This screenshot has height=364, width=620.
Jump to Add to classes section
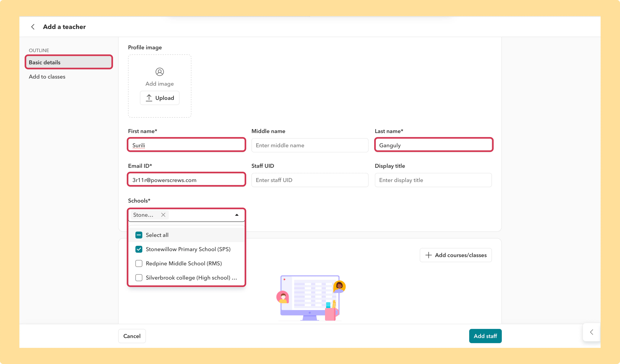pyautogui.click(x=47, y=77)
